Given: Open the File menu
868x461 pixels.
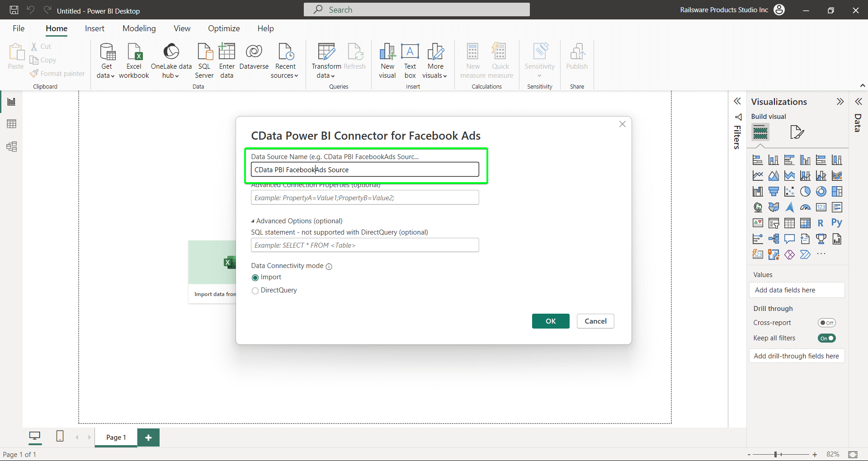Looking at the screenshot, I should [19, 28].
